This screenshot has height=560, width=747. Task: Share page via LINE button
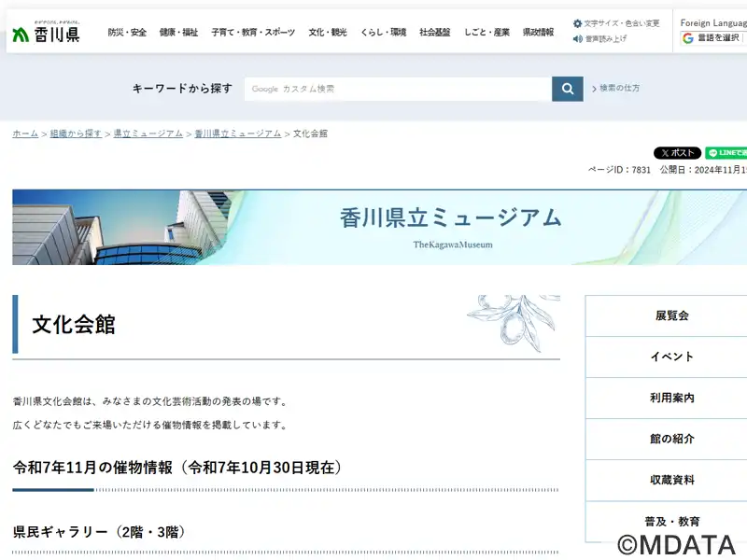[726, 153]
